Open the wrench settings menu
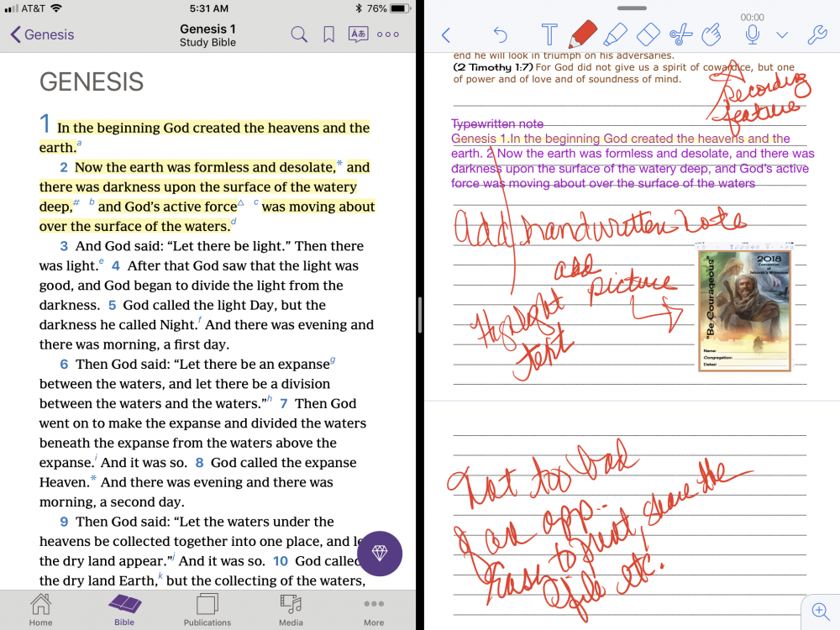This screenshot has width=840, height=630. point(816,34)
